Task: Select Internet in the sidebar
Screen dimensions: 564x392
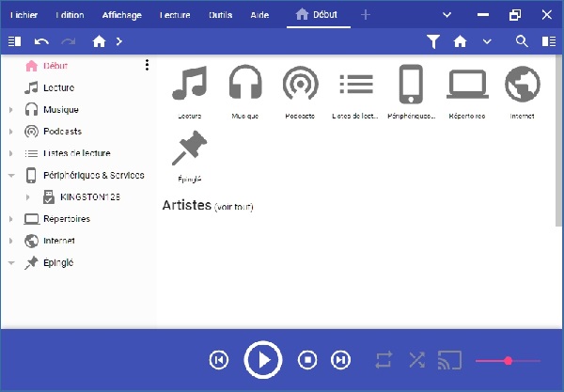Action: click(59, 241)
